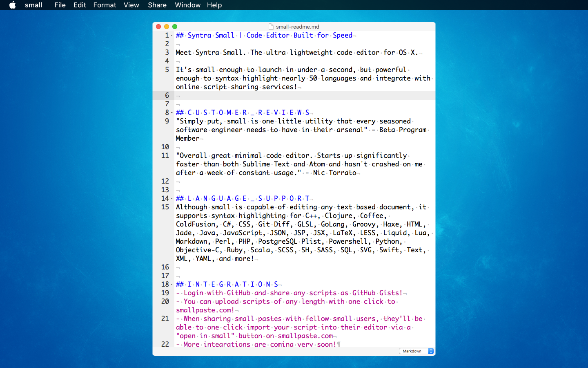Screen dimensions: 588x368
Task: Open the Markdown language selector dropdown
Action: pos(416,351)
